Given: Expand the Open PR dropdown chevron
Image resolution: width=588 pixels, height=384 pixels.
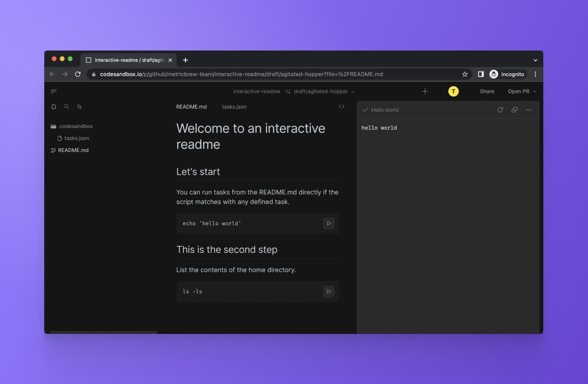Looking at the screenshot, I should click(534, 91).
